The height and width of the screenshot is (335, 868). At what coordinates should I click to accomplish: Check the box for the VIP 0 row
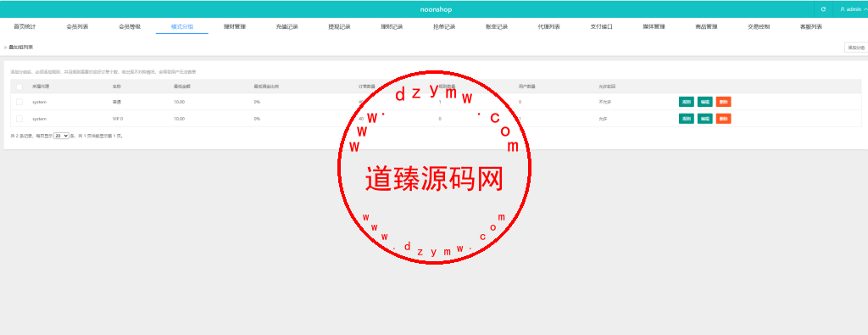tap(19, 119)
